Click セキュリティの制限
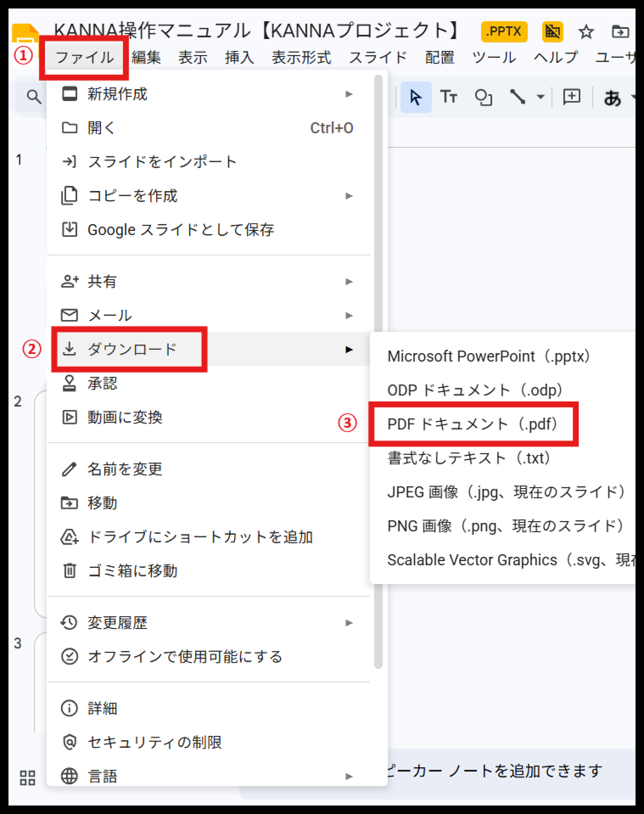 208,742
